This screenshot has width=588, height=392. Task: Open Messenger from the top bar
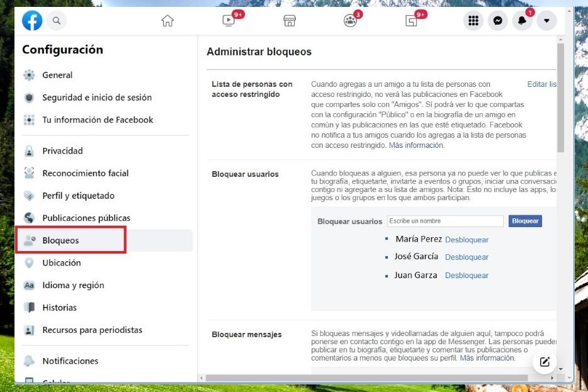(498, 20)
